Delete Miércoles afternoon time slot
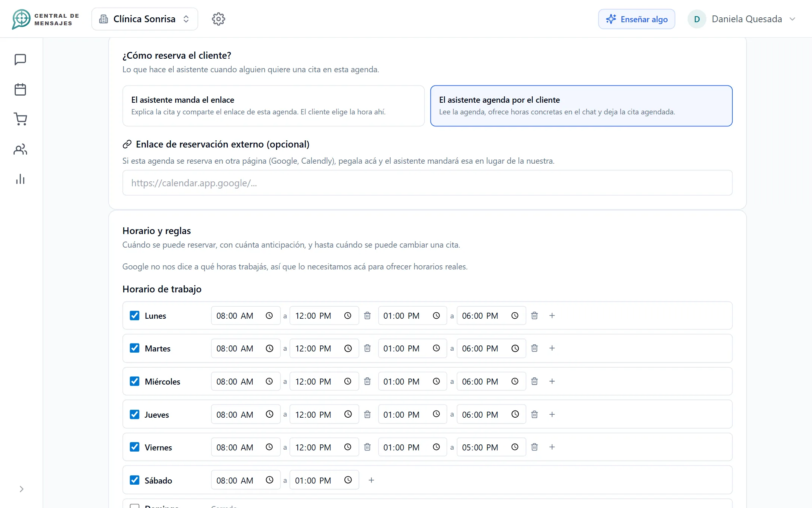 534,381
